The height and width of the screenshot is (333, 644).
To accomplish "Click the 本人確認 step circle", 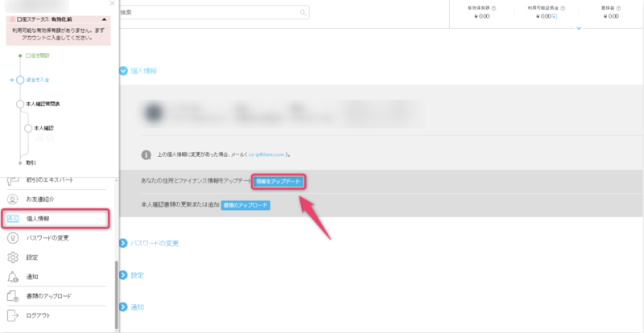I will [28, 129].
